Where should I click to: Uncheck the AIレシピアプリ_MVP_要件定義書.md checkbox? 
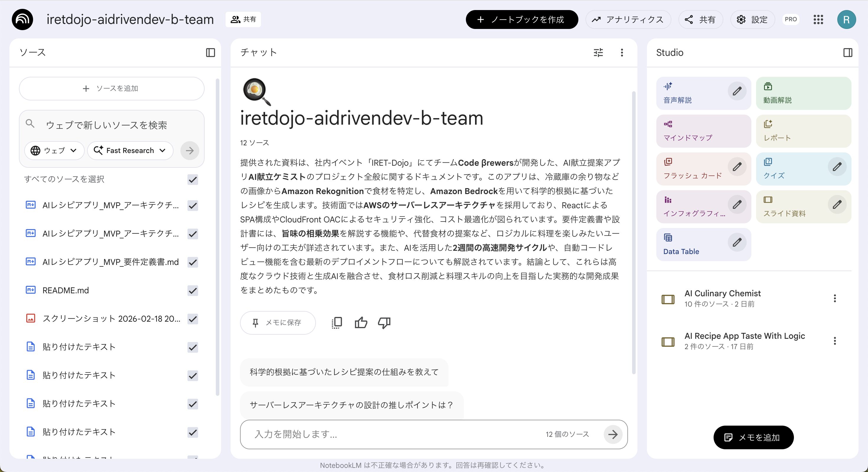click(193, 262)
